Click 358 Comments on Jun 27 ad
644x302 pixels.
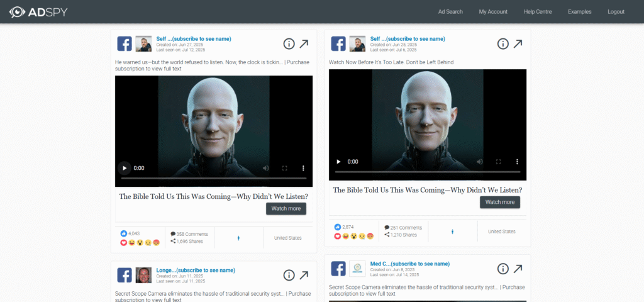point(189,234)
